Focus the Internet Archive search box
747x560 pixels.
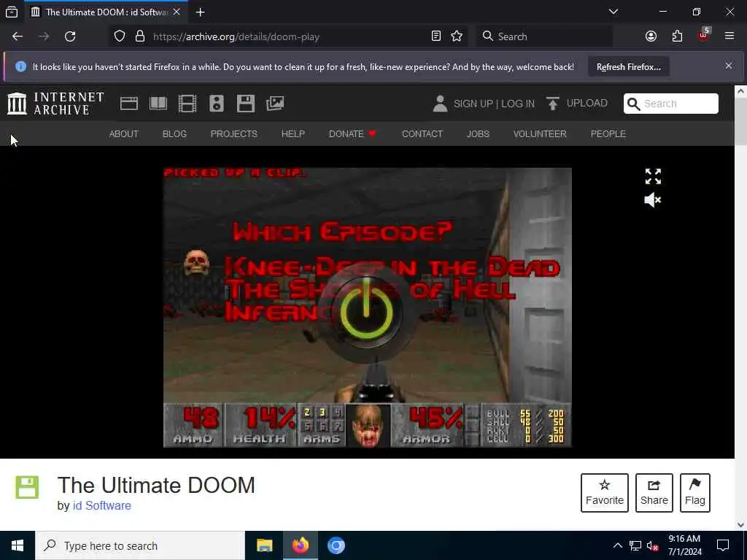tap(671, 104)
